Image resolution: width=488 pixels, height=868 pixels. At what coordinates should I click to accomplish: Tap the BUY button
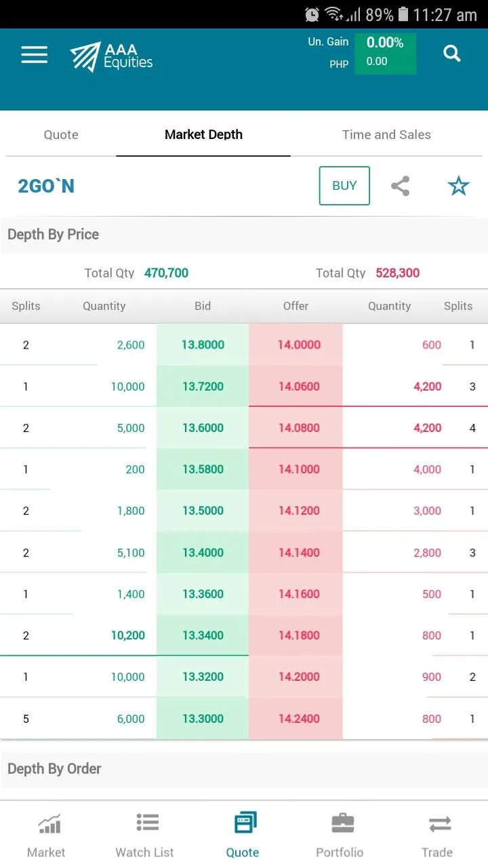click(x=344, y=186)
